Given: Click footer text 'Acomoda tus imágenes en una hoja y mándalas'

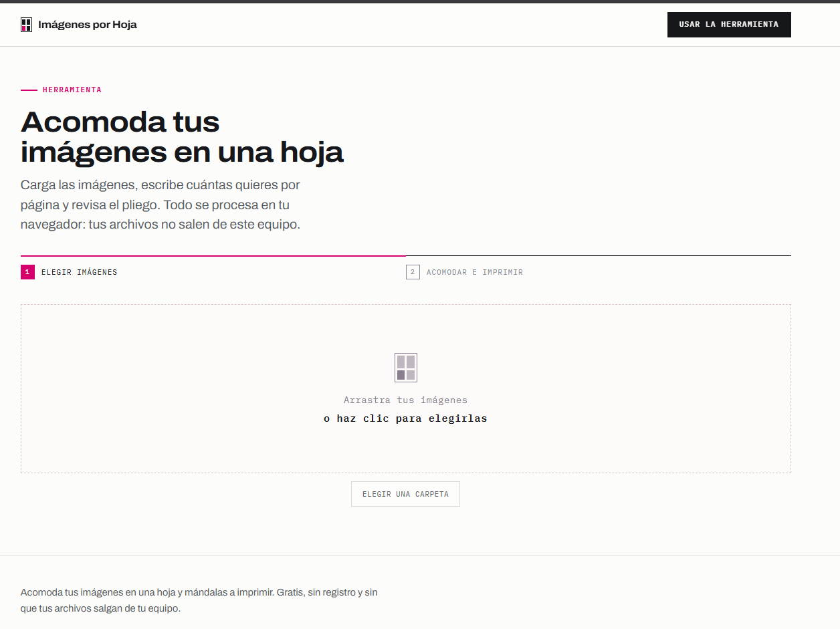Looking at the screenshot, I should point(199,600).
